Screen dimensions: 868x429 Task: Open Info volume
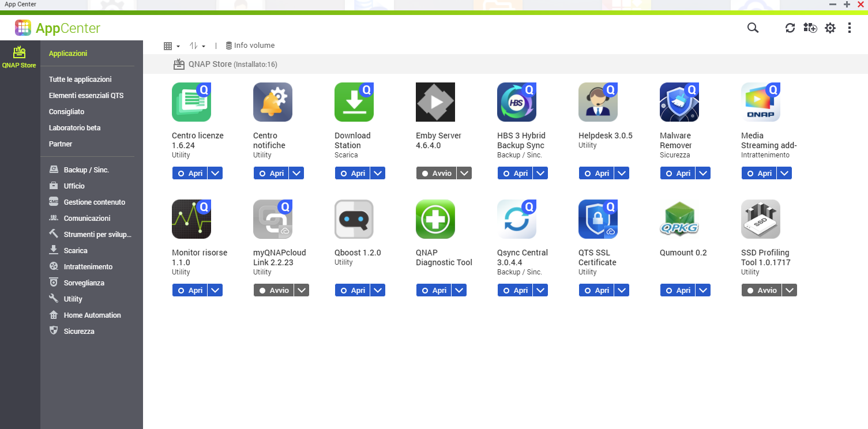250,46
